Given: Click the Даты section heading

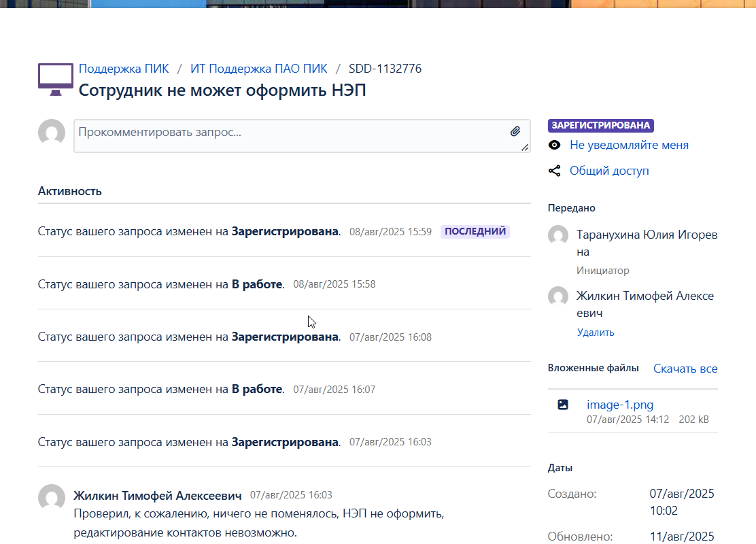Looking at the screenshot, I should pyautogui.click(x=560, y=468).
